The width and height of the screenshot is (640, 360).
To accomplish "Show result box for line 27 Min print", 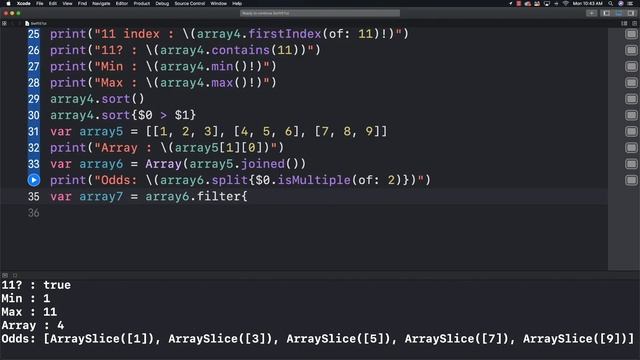I will click(631, 67).
